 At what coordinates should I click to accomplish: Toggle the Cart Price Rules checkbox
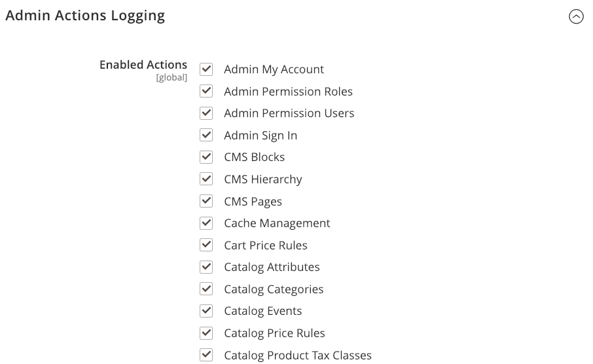[206, 245]
